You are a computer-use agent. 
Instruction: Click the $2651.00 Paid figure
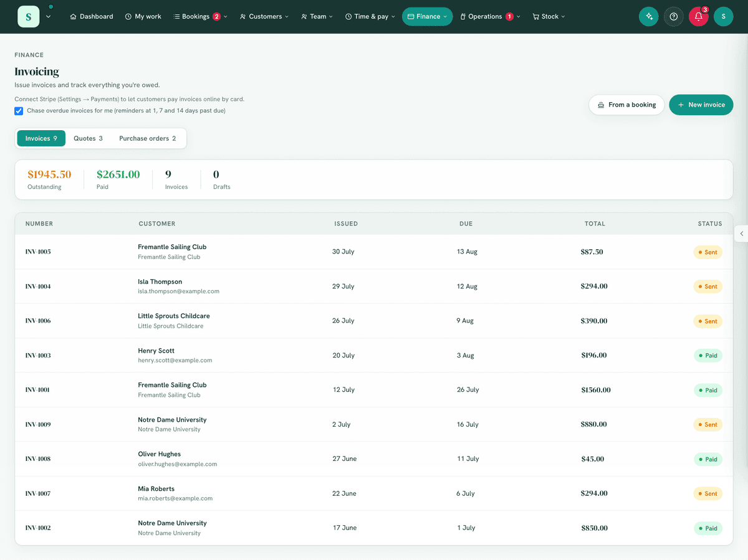(118, 174)
